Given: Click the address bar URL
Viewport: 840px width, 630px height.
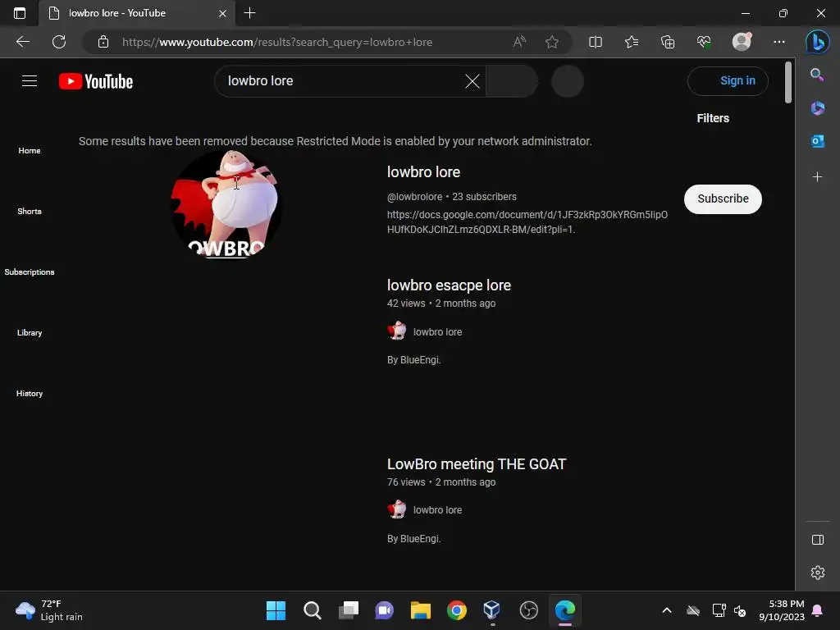Looking at the screenshot, I should [x=277, y=42].
